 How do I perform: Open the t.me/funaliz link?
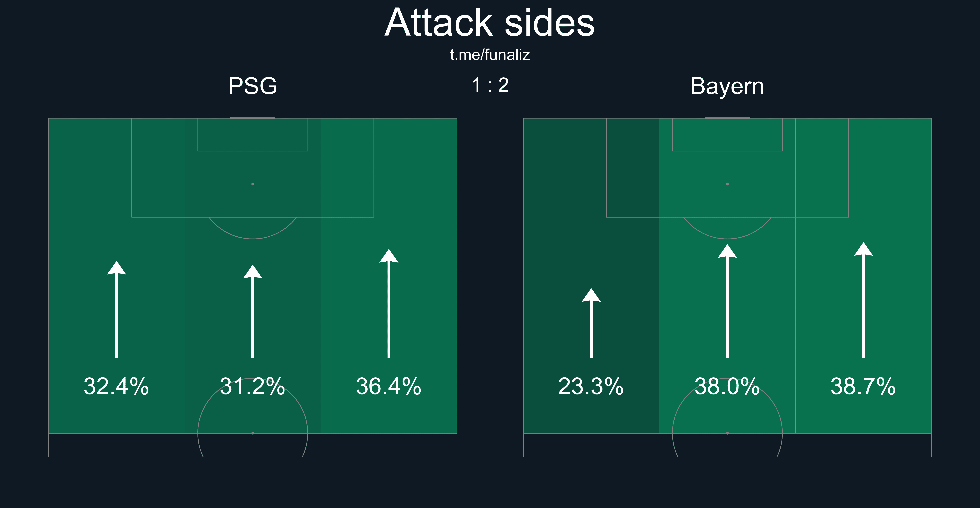pos(490,55)
